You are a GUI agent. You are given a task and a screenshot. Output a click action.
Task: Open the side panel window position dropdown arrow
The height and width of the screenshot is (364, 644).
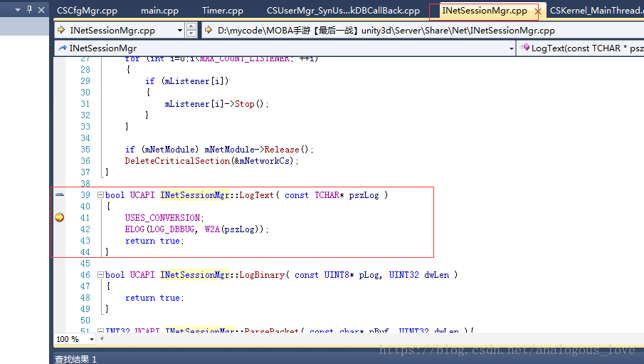pos(18,9)
